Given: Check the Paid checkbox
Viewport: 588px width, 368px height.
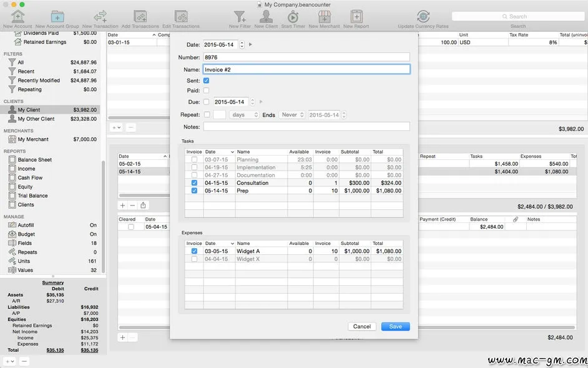Looking at the screenshot, I should tap(206, 91).
